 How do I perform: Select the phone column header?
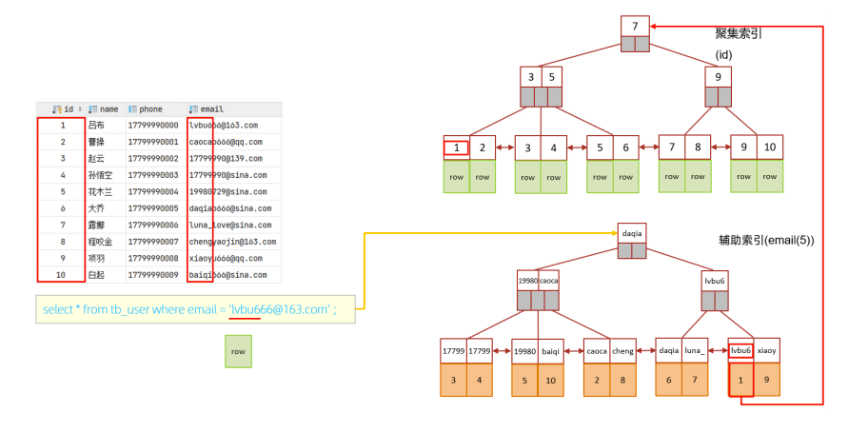pyautogui.click(x=155, y=109)
